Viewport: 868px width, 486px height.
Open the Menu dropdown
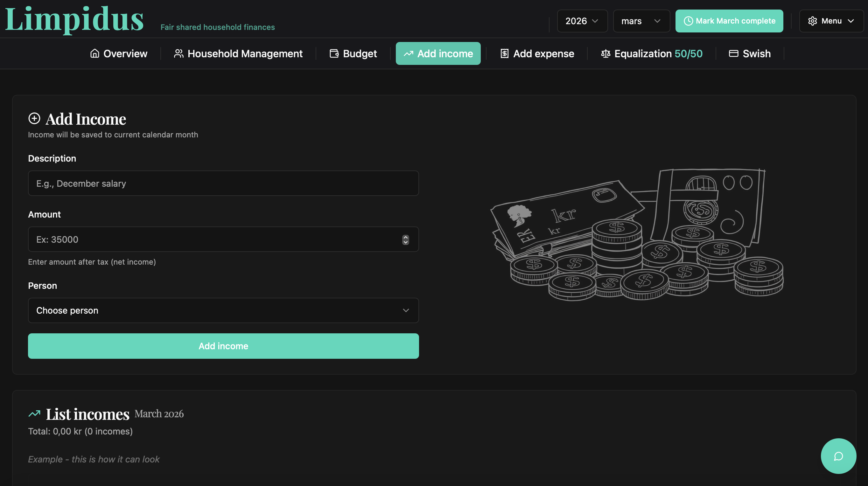tap(831, 21)
